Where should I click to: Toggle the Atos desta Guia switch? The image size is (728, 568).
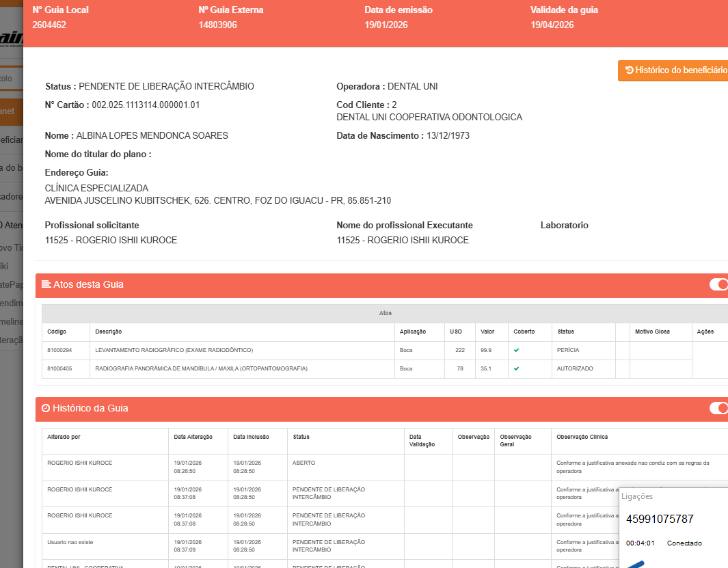tap(718, 284)
